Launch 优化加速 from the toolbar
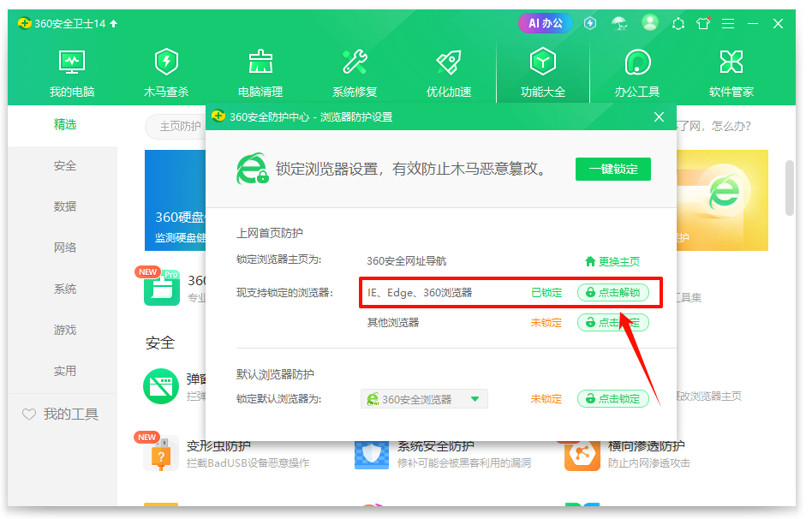 (449, 71)
